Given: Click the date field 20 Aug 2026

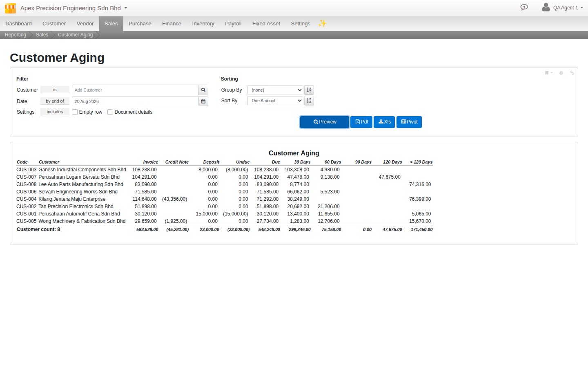Looking at the screenshot, I should click(x=135, y=101).
